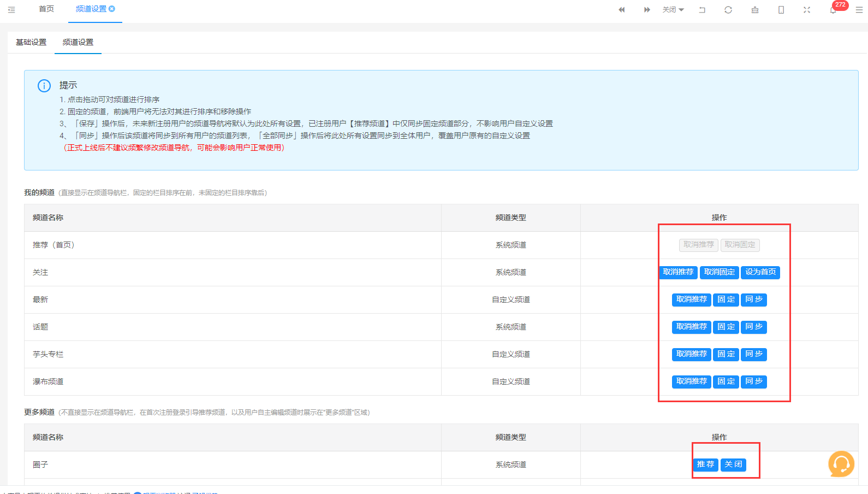Click 取消固定 for the 关注 channel

[720, 272]
